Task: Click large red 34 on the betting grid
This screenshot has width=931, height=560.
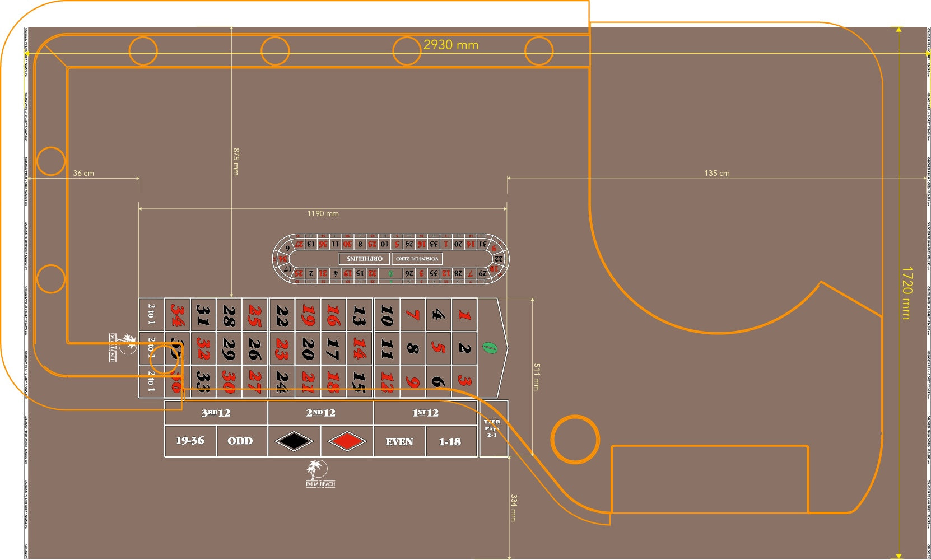Action: 178,315
